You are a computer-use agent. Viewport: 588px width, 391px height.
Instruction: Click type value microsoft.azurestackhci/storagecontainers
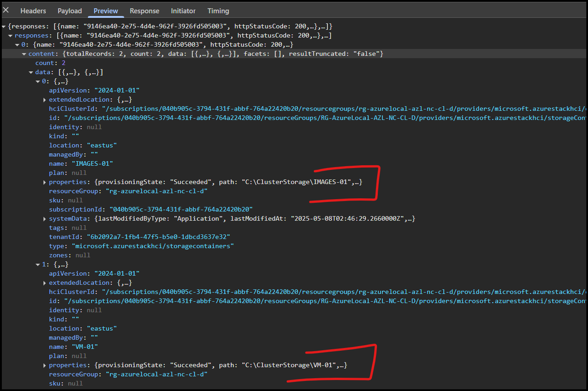tap(152, 246)
